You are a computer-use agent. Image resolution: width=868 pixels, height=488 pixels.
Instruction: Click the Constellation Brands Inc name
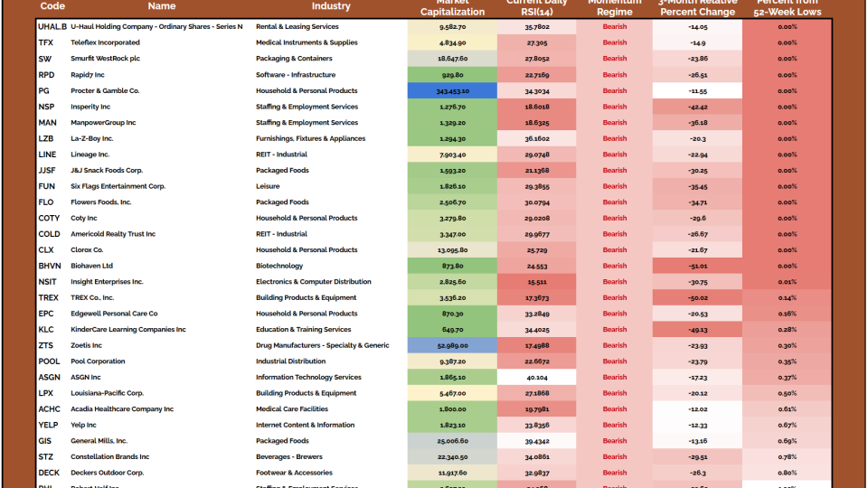[110, 456]
